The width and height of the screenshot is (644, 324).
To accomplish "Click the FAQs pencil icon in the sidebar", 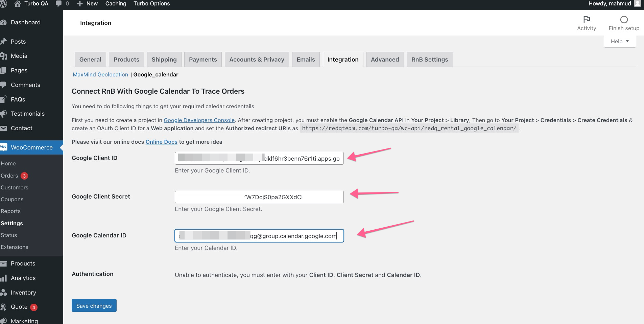I will [3, 99].
